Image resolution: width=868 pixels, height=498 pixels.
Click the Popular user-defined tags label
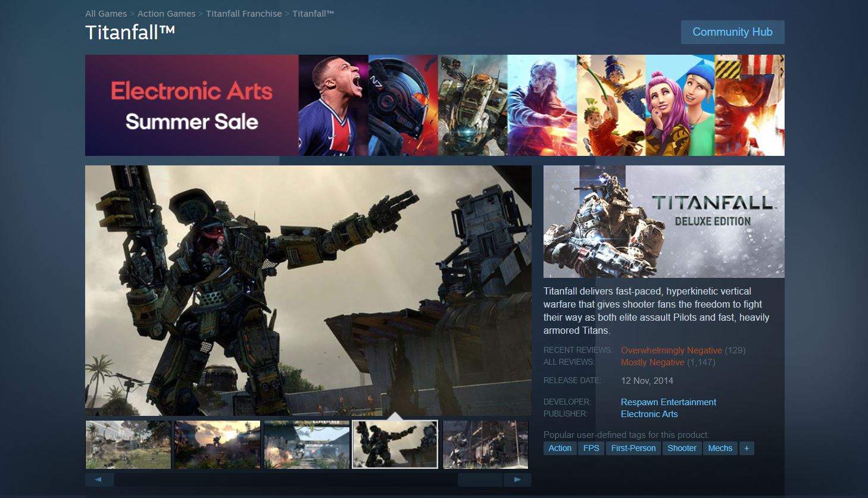(x=626, y=435)
